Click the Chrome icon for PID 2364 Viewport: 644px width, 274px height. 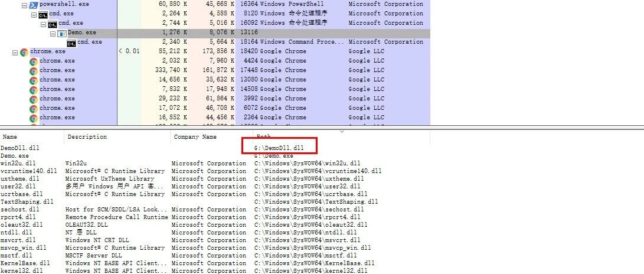(x=34, y=118)
